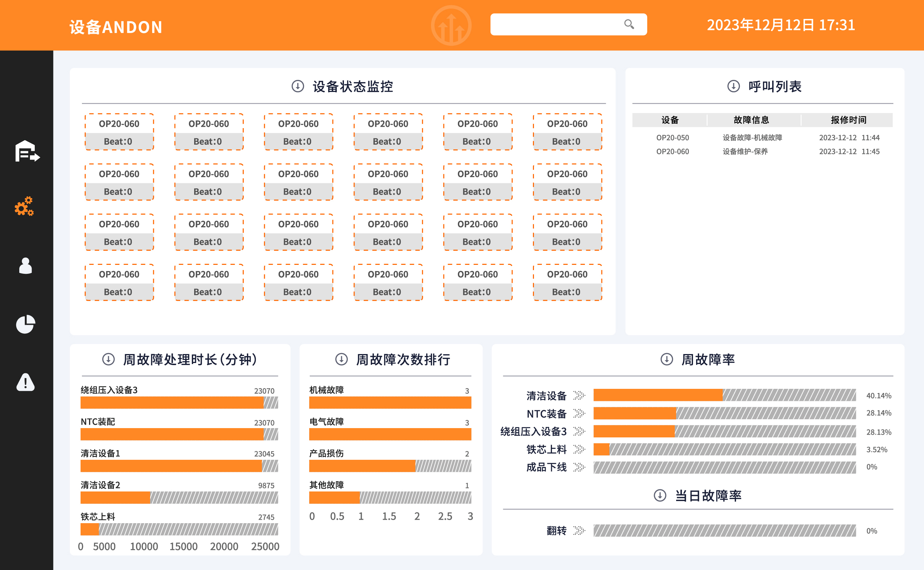The width and height of the screenshot is (924, 570).
Task: Click the warning triangle alert icon
Action: click(x=25, y=382)
